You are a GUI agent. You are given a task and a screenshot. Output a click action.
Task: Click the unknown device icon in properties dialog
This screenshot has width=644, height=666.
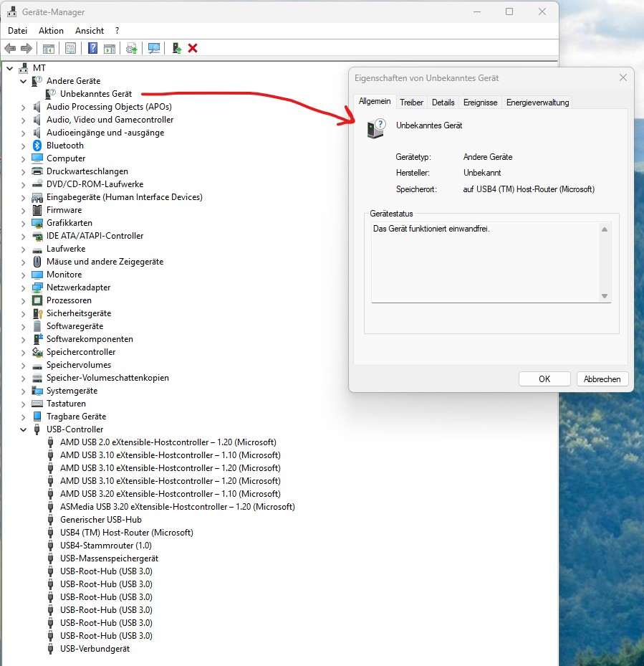click(x=376, y=129)
